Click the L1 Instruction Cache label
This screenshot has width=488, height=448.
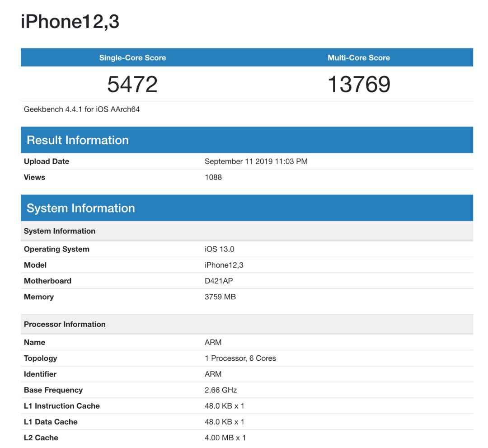point(62,406)
